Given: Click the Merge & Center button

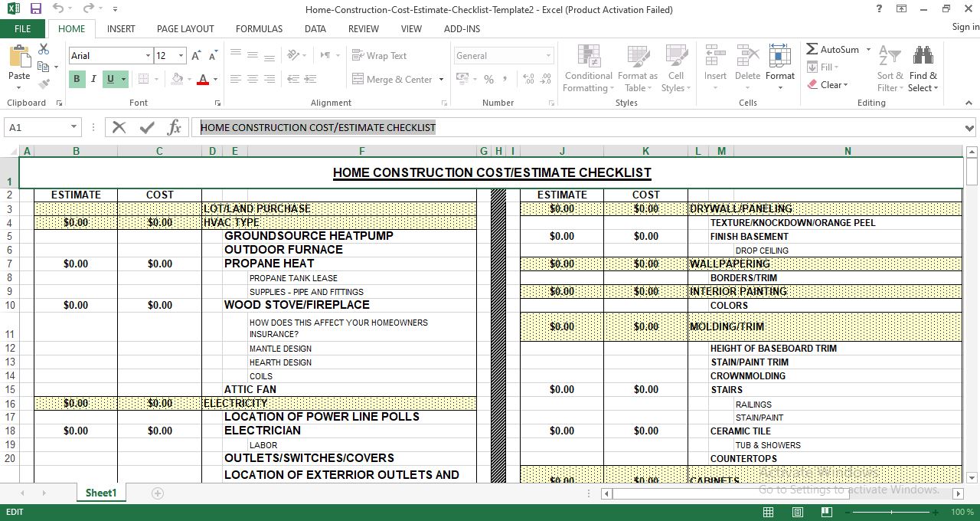Looking at the screenshot, I should 392,79.
